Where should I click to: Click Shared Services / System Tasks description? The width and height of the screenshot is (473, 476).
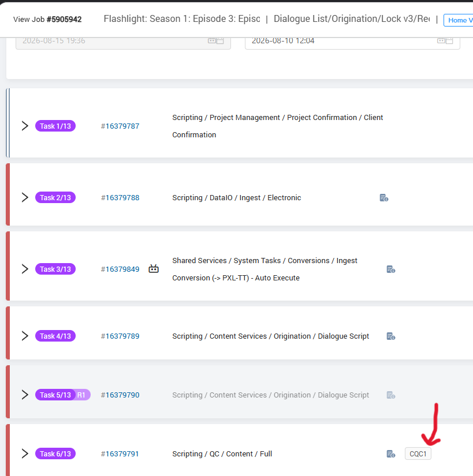265,269
